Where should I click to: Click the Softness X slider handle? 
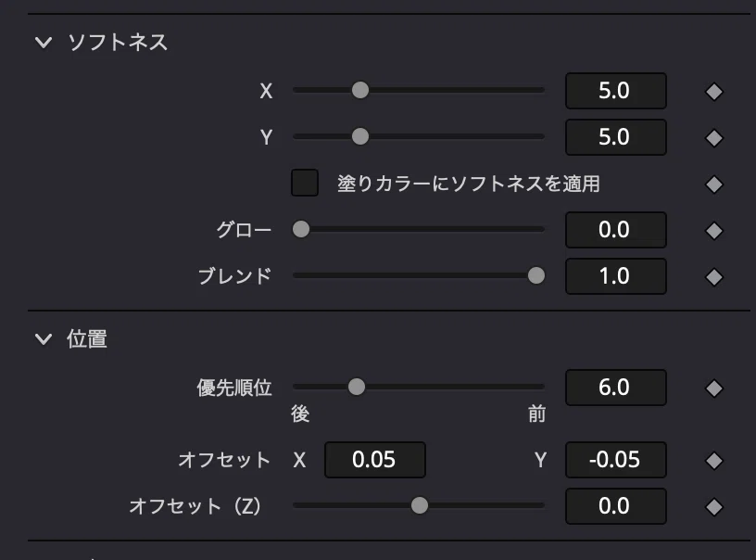pos(360,90)
